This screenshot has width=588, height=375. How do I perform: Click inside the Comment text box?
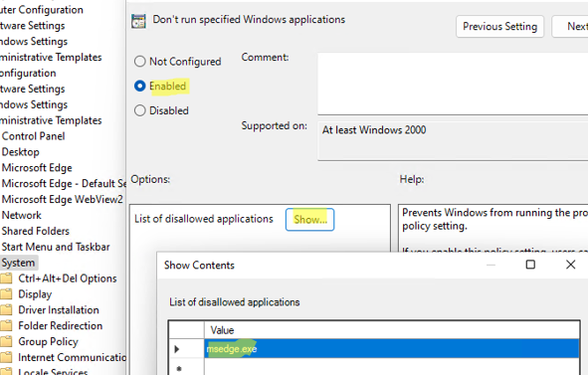click(x=453, y=84)
